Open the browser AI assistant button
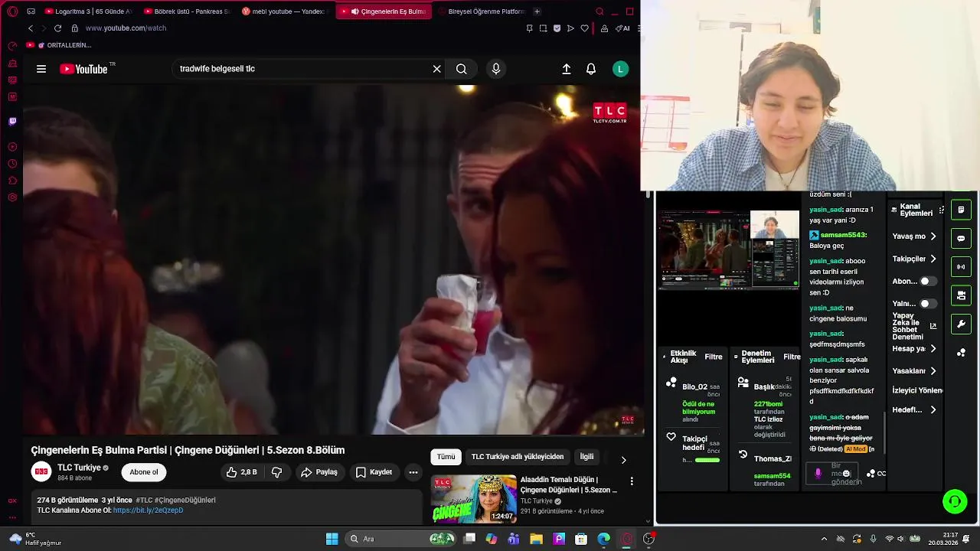Image resolution: width=980 pixels, height=551 pixels. pyautogui.click(x=623, y=28)
